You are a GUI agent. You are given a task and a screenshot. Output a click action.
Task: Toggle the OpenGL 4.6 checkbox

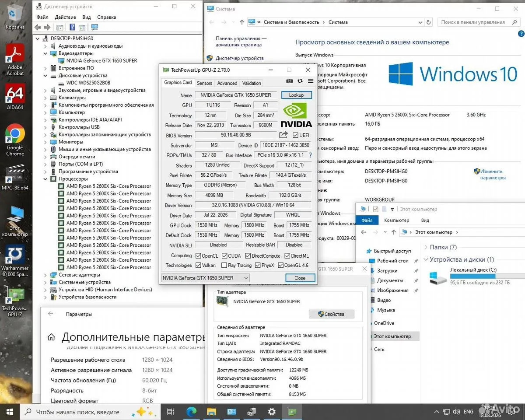[281, 265]
